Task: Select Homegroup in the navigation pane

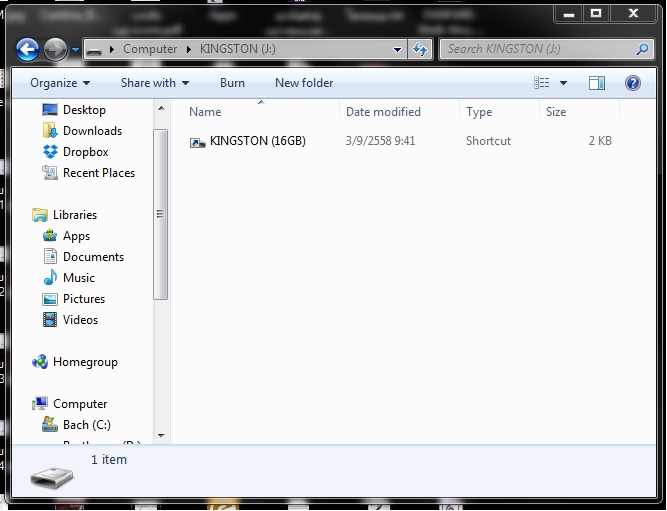Action: (x=85, y=362)
